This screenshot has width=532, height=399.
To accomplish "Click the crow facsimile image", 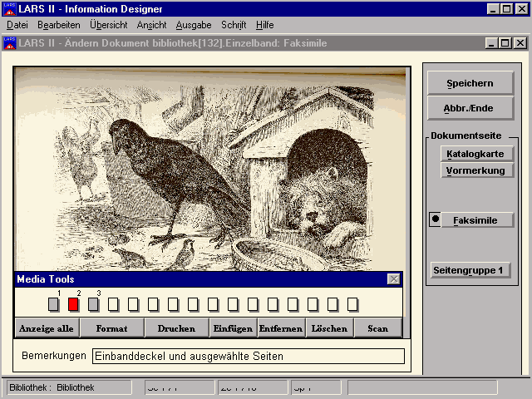I will [209, 169].
